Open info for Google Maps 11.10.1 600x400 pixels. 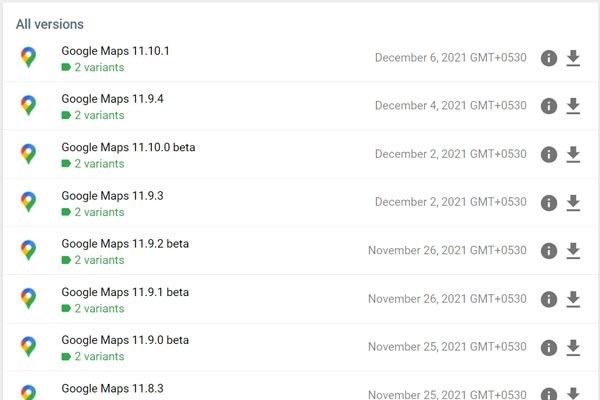coord(549,58)
